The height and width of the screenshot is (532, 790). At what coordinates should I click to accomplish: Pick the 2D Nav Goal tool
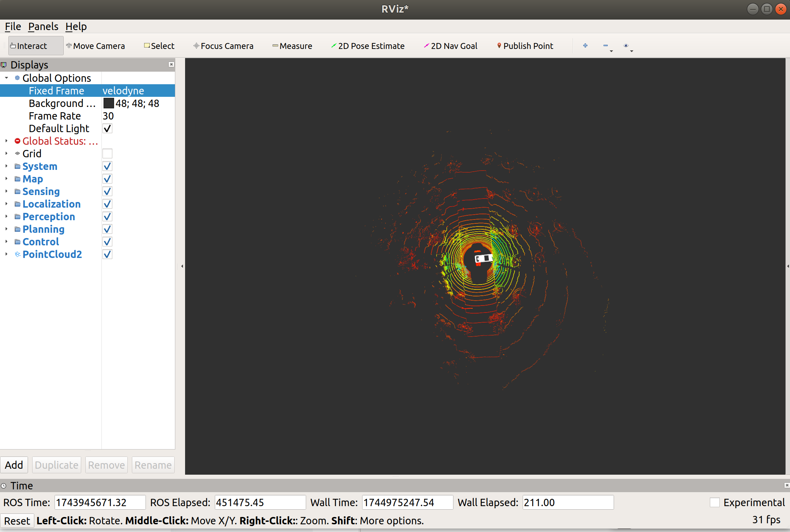[x=451, y=46]
